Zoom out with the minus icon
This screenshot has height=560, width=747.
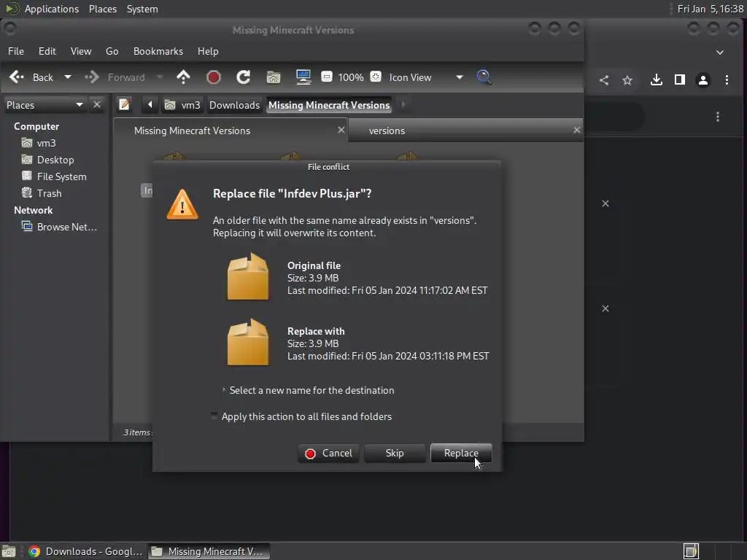[326, 77]
